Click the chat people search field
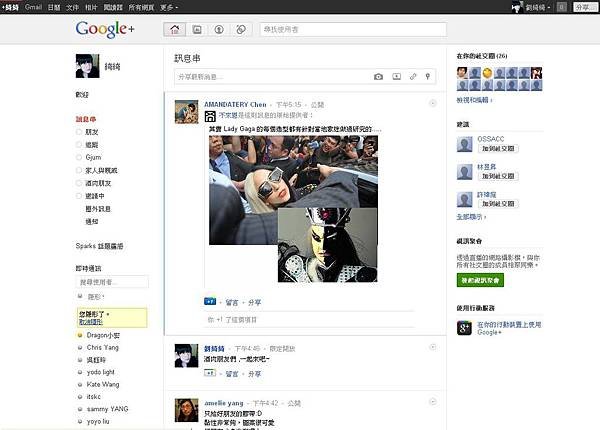Image resolution: width=600 pixels, height=430 pixels. (x=112, y=282)
